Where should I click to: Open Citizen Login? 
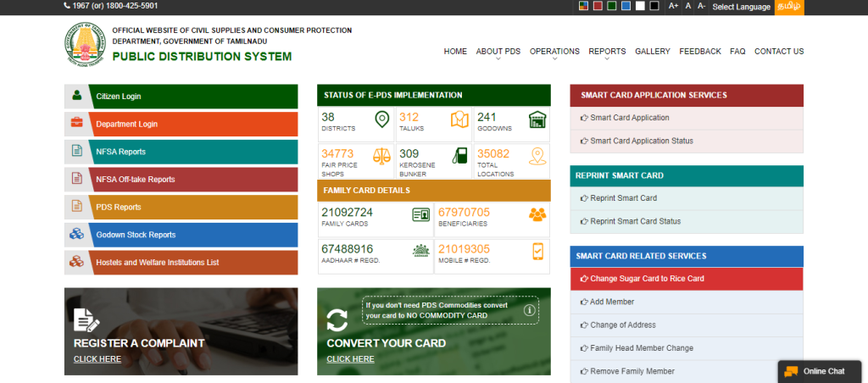click(181, 97)
